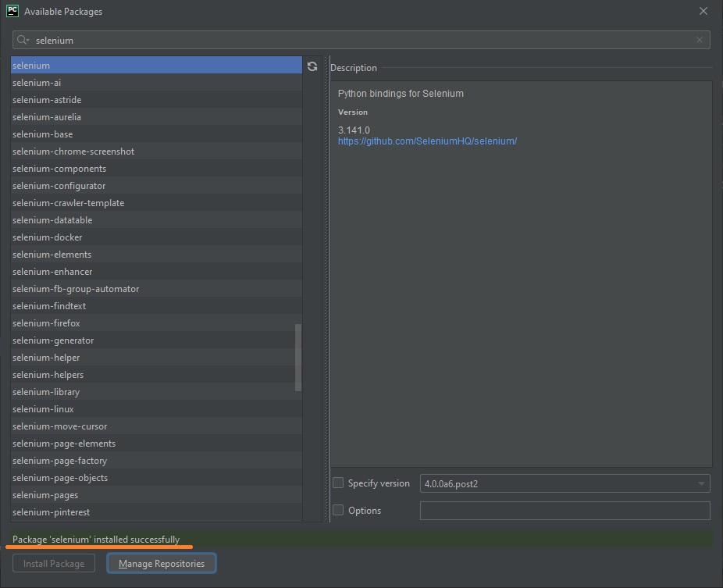723x588 pixels.
Task: Select selenium-datatable package
Action: point(156,220)
